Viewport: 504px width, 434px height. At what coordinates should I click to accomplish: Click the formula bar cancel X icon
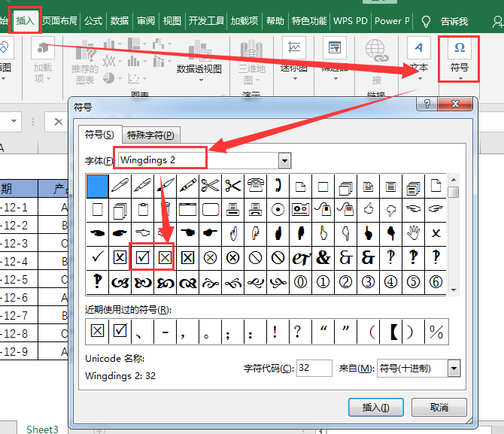pyautogui.click(x=58, y=122)
